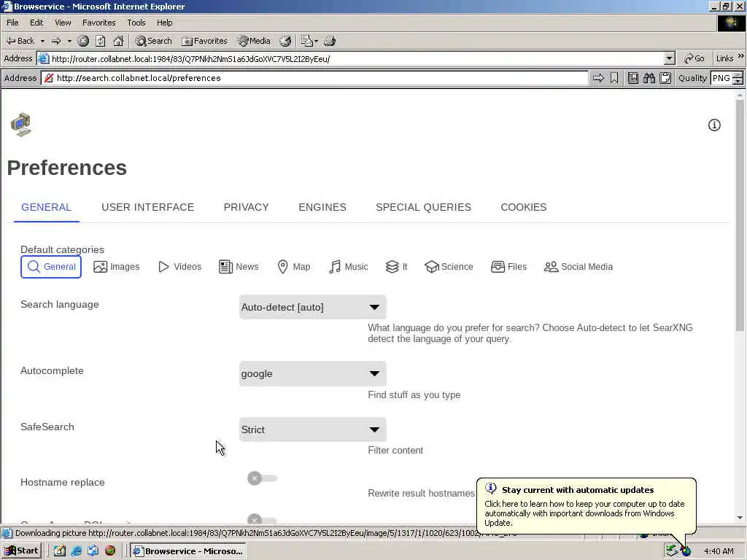Switch to the Special Queries tab

click(424, 207)
